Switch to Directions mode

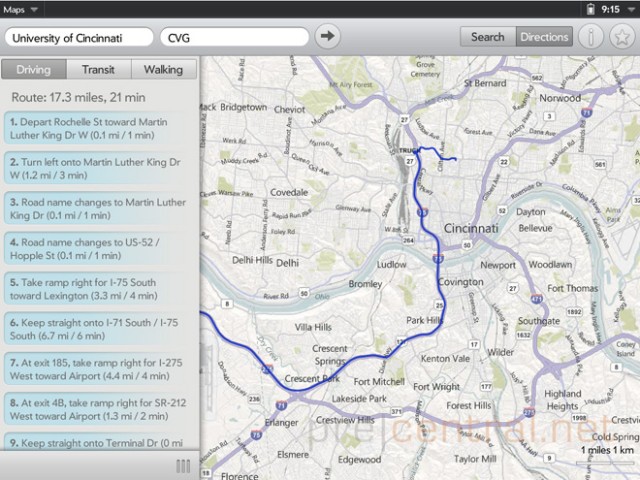[x=544, y=37]
